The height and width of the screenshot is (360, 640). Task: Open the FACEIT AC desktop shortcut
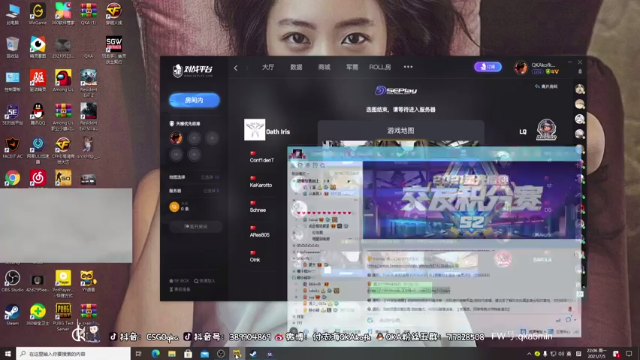coord(12,147)
